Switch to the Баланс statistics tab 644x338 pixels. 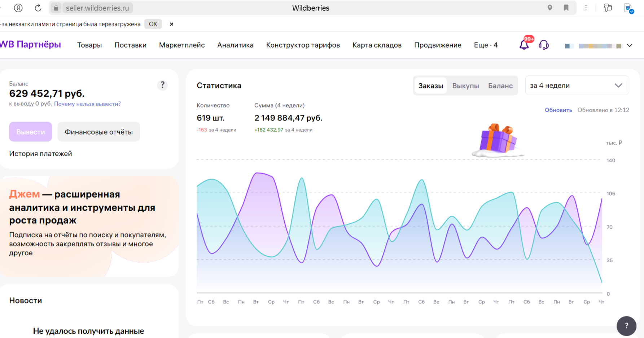(x=500, y=85)
